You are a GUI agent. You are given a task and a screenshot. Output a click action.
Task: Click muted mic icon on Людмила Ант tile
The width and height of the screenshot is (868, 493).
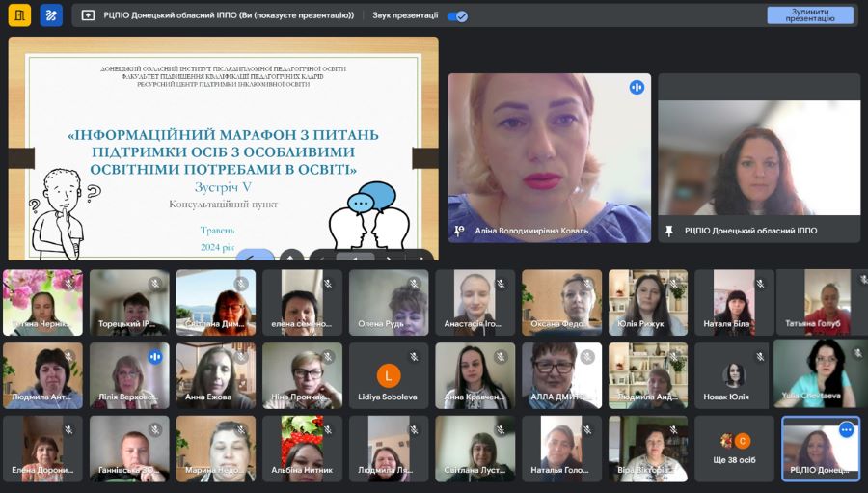68,357
